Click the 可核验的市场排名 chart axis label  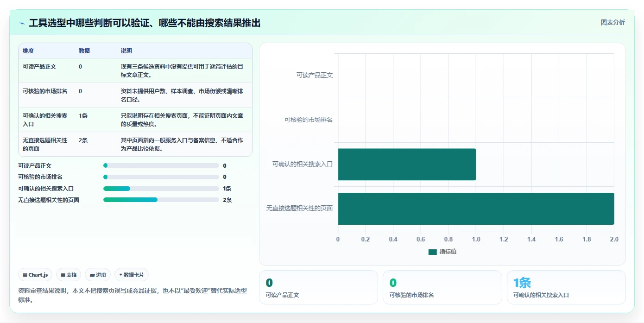(309, 120)
